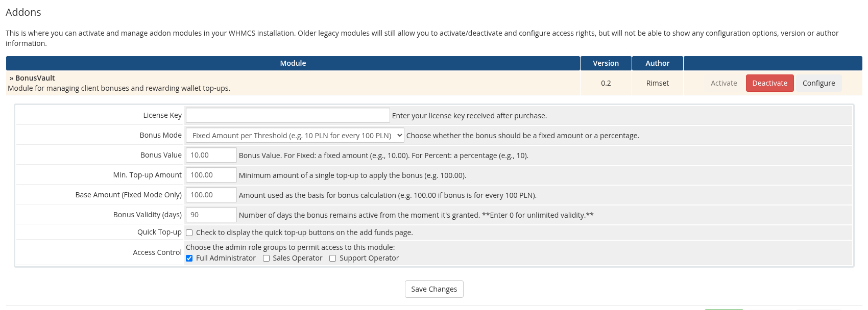Viewport: 868px width, 310px height.
Task: Open the Configure settings for BonusVault
Action: (818, 83)
